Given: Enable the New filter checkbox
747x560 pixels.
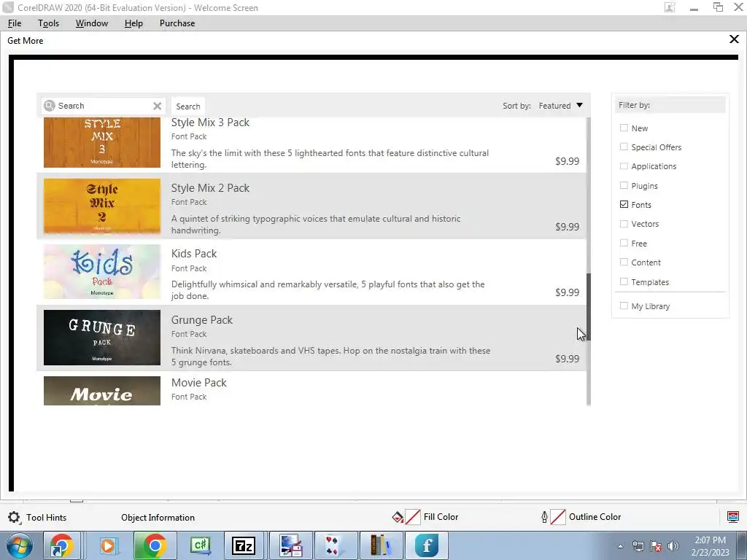Looking at the screenshot, I should coord(624,128).
